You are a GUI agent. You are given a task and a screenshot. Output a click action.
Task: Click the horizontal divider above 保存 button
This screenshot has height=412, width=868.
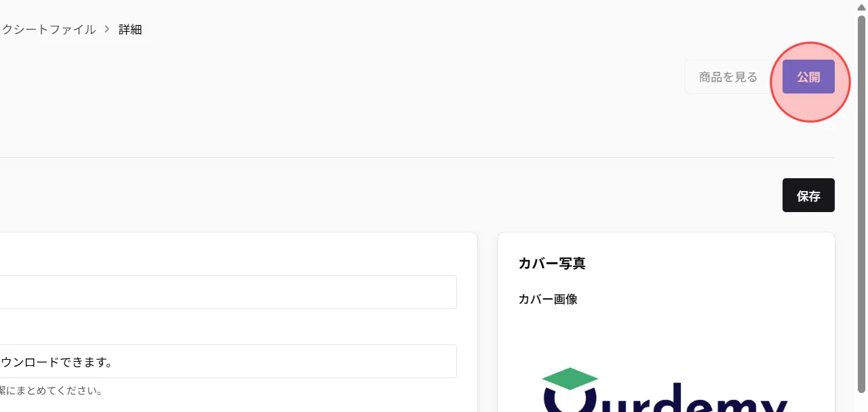(x=417, y=157)
